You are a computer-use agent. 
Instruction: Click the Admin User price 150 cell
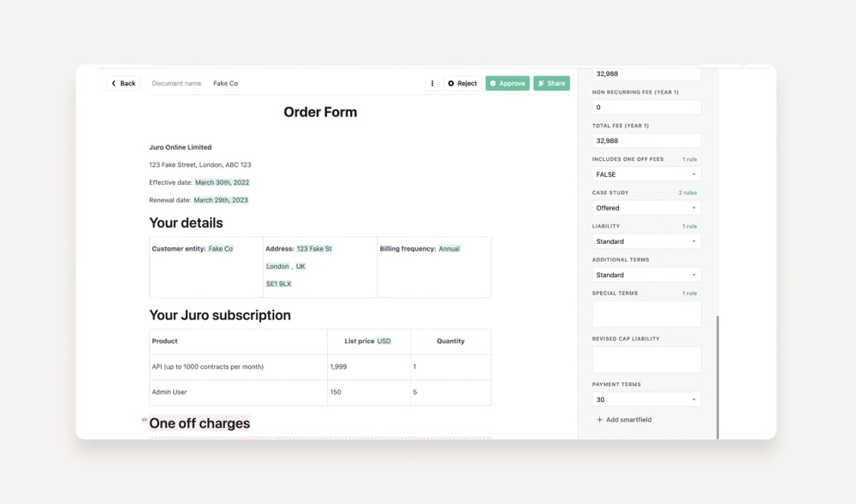tap(369, 393)
